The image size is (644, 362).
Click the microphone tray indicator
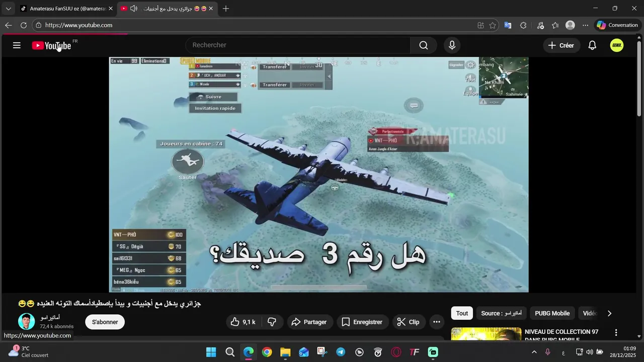548,352
